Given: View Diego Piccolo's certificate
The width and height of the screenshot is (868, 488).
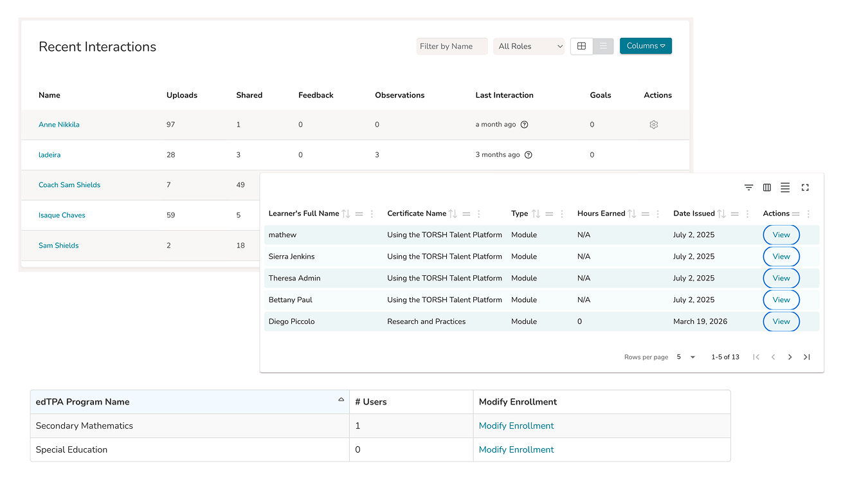Looking at the screenshot, I should (781, 321).
